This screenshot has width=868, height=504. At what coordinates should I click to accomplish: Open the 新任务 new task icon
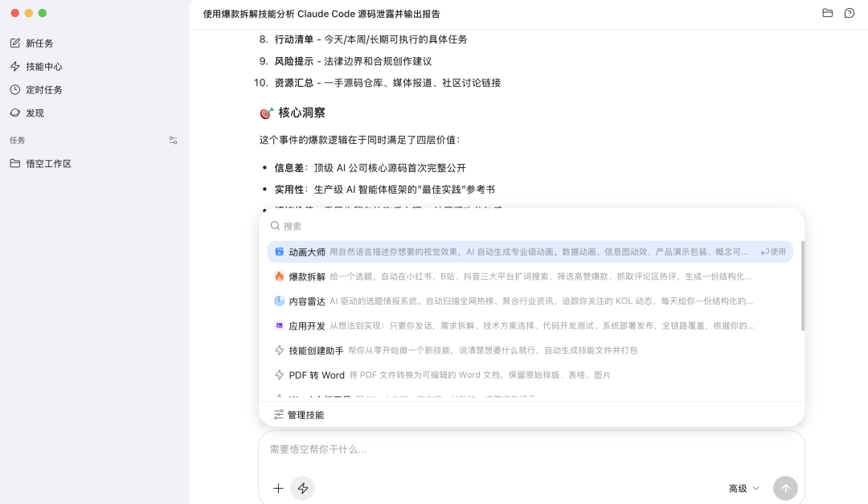coord(15,43)
